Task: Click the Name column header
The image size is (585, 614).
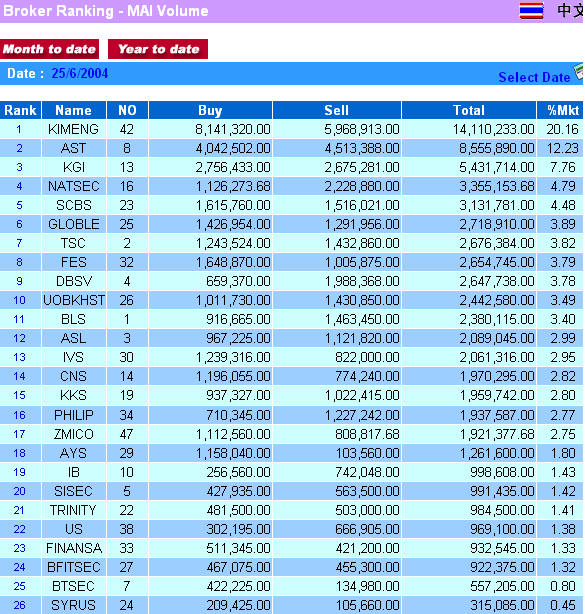Action: tap(74, 110)
